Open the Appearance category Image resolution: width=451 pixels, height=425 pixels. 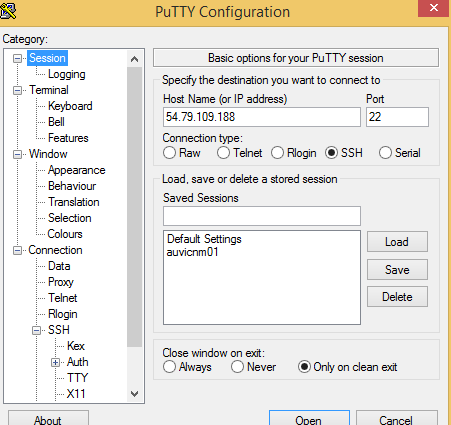[x=76, y=170]
